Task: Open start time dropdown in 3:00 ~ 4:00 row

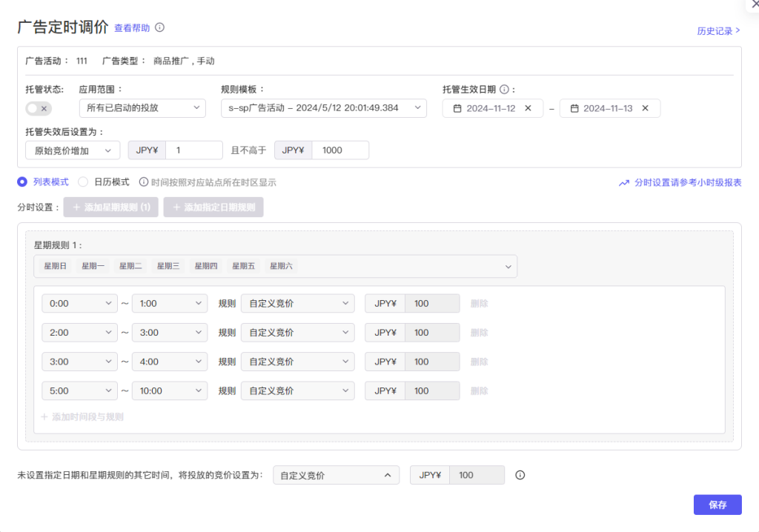Action: pos(79,362)
